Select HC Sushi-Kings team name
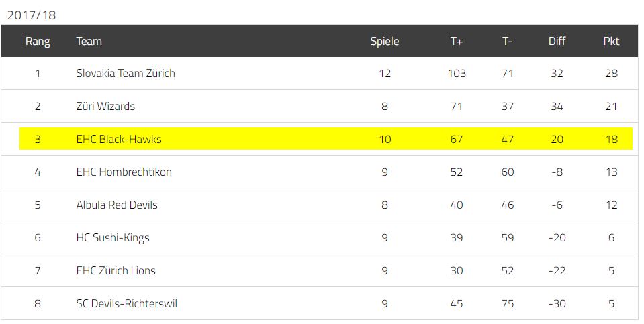 113,238
